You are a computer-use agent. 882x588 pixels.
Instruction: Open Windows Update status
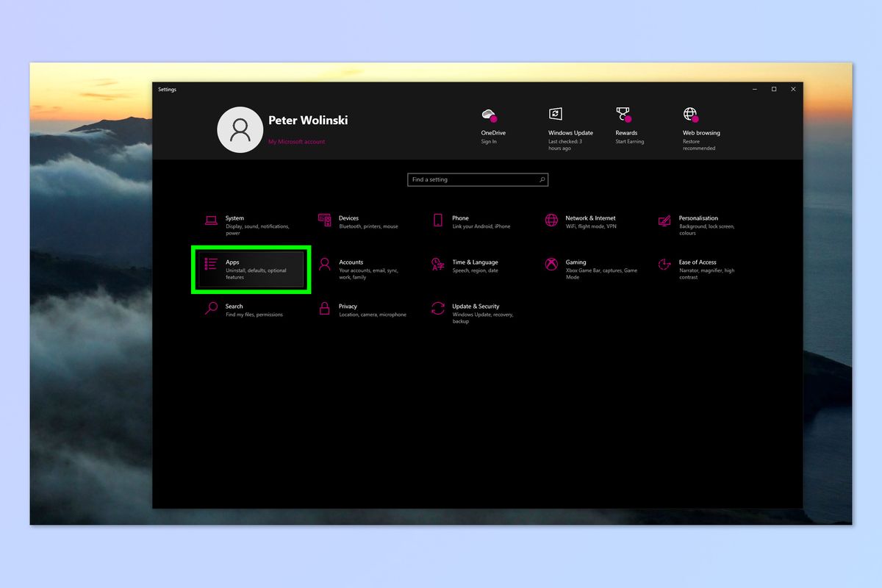[x=556, y=115]
